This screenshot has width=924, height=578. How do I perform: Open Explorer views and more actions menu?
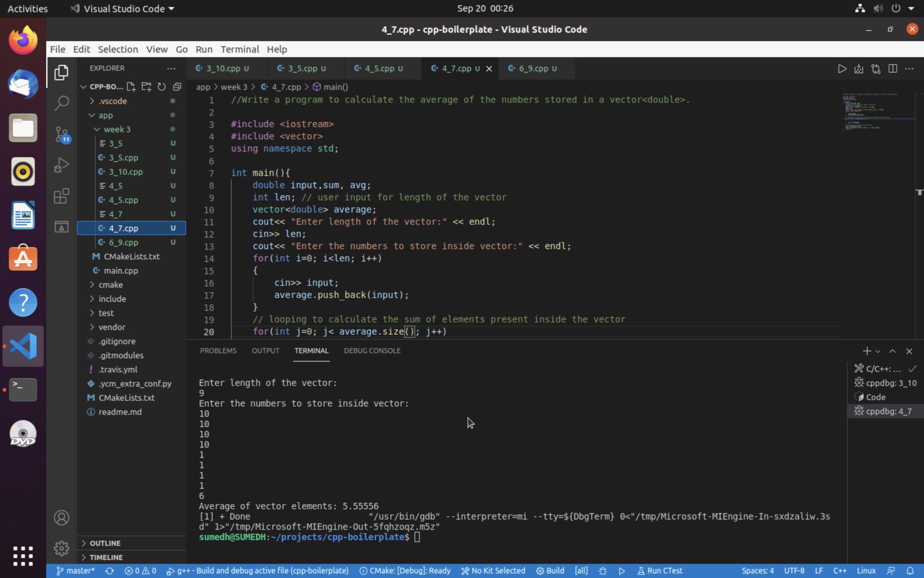click(x=171, y=68)
